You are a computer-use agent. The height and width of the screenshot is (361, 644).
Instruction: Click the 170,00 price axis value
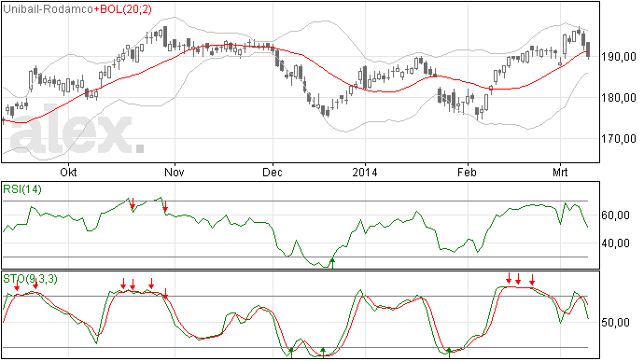pyautogui.click(x=619, y=139)
